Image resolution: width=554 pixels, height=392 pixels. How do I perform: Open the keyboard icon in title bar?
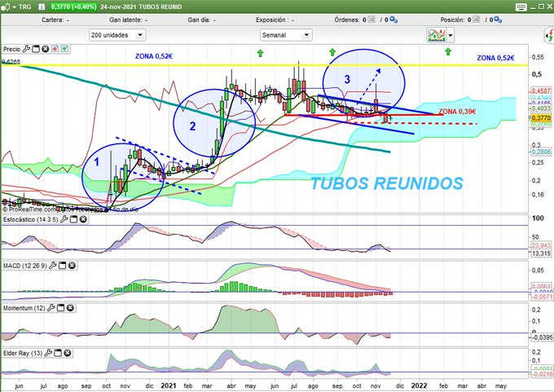coord(521,7)
